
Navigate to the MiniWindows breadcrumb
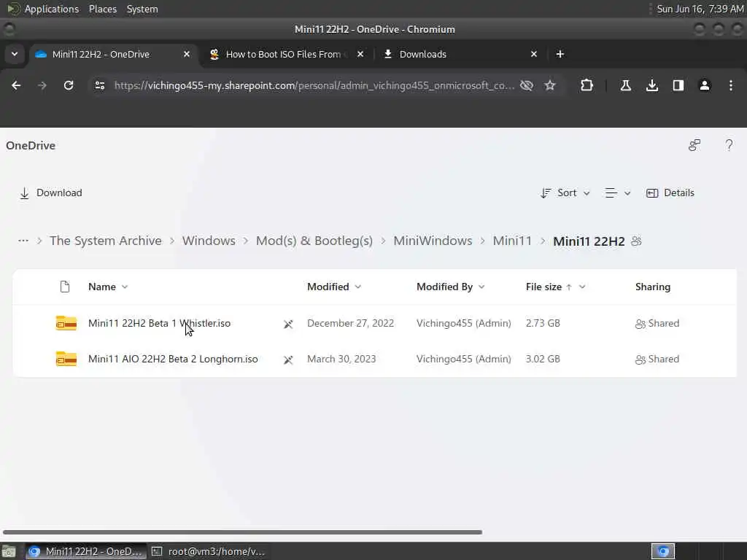(x=433, y=241)
